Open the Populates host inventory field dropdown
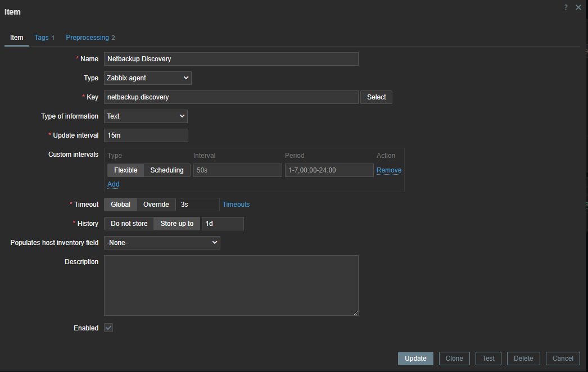The image size is (588, 372). (x=162, y=242)
